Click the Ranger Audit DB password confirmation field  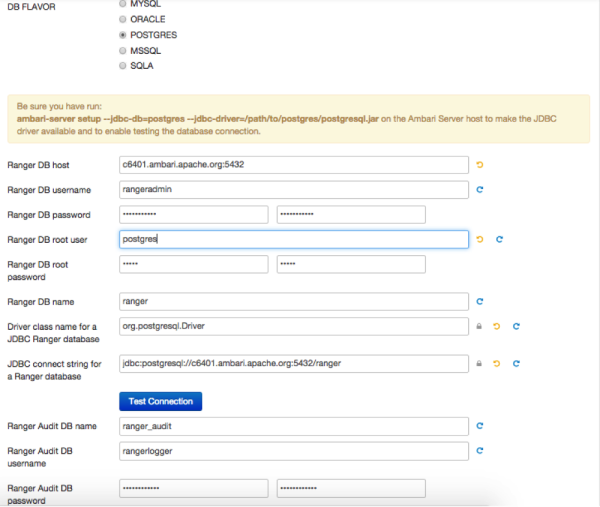coord(351,488)
